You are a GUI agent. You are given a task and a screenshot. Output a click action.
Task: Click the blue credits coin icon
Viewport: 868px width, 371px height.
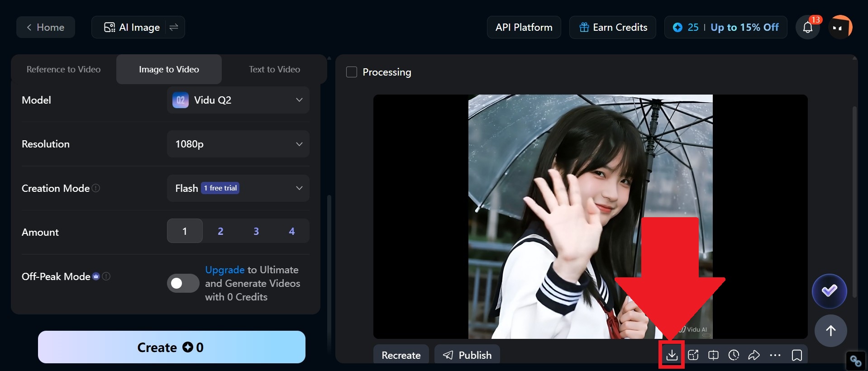677,27
